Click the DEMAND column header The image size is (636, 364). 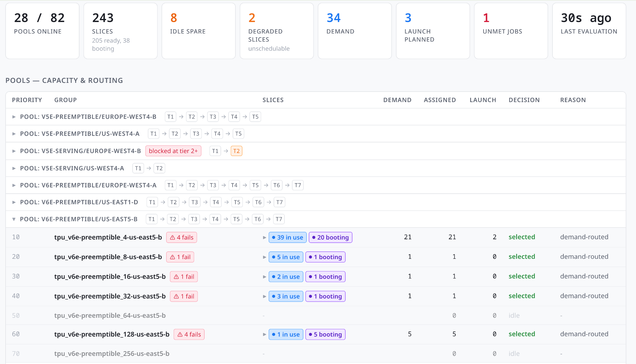coord(397,100)
